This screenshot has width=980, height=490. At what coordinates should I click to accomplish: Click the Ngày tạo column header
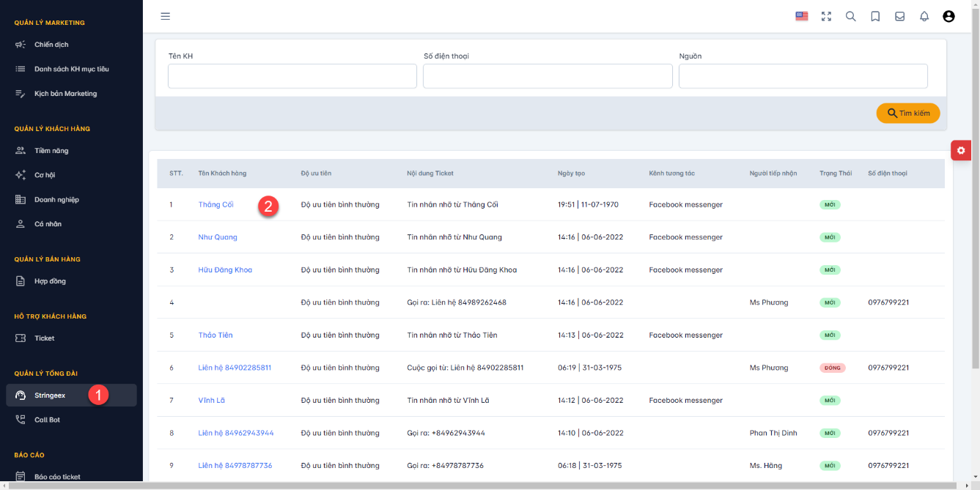click(571, 174)
